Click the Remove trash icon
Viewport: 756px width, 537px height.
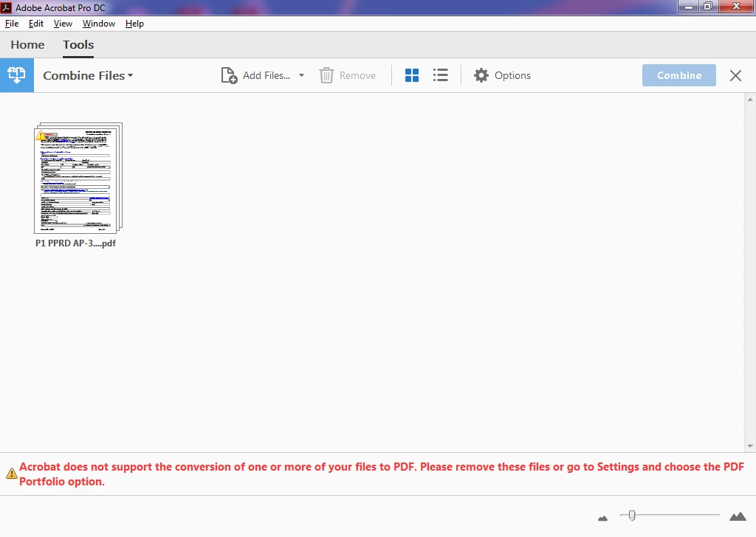click(326, 76)
